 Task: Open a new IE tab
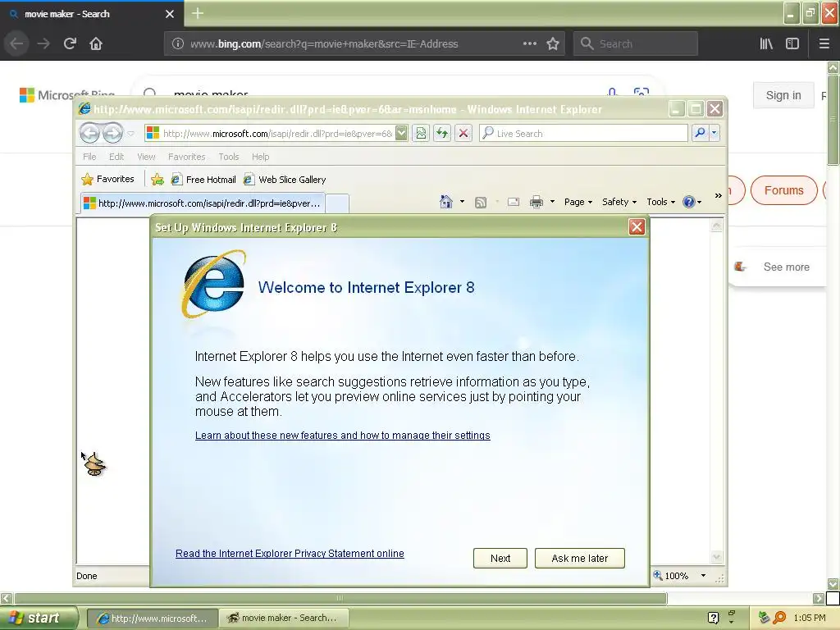(x=337, y=203)
